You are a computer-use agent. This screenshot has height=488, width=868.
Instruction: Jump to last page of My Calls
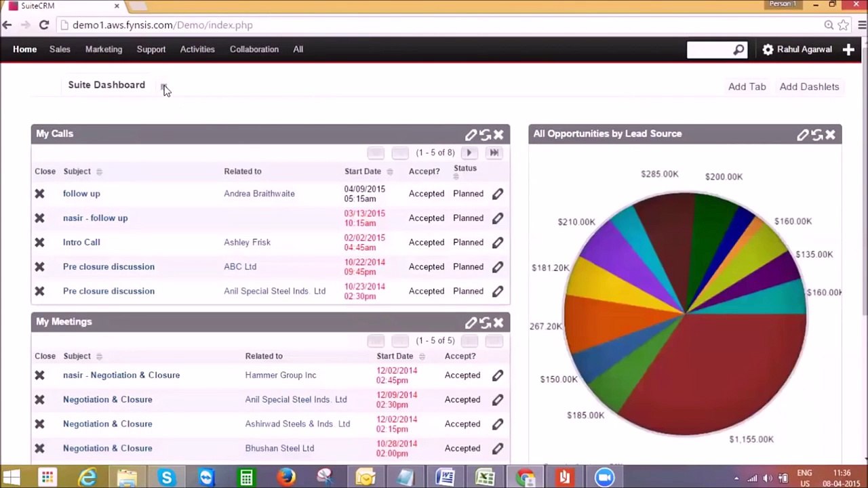tap(494, 153)
